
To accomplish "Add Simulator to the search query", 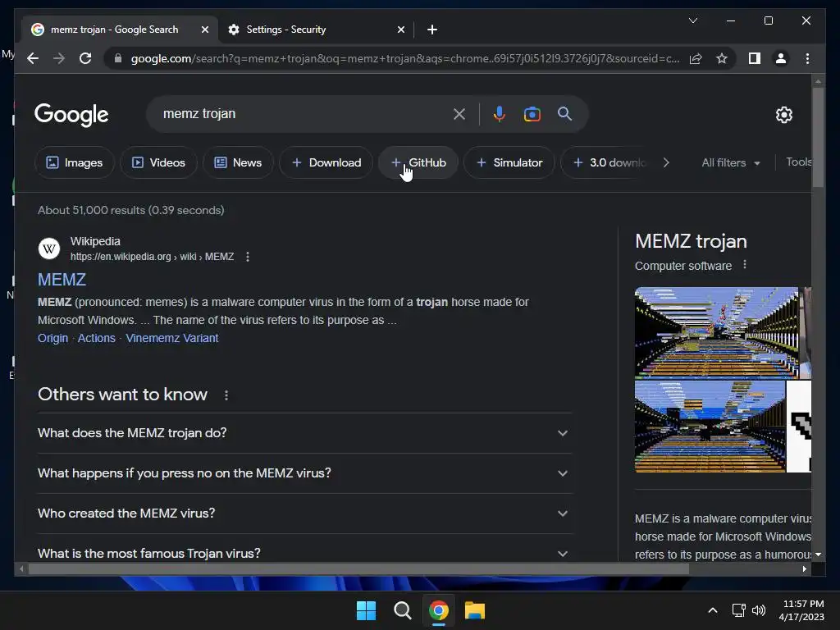I will point(509,162).
